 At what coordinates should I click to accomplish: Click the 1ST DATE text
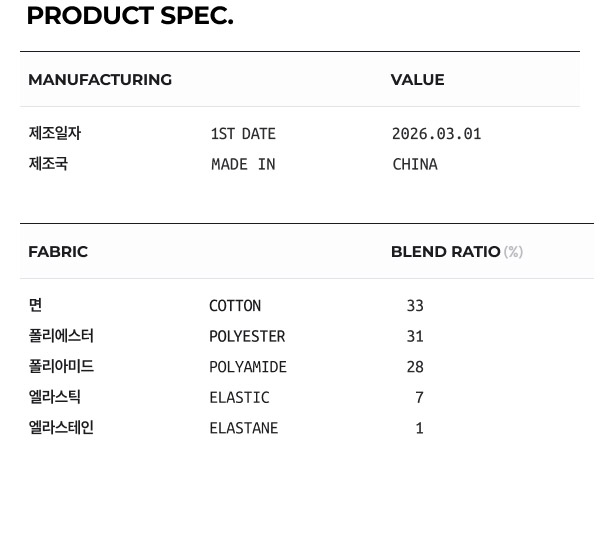tap(243, 134)
